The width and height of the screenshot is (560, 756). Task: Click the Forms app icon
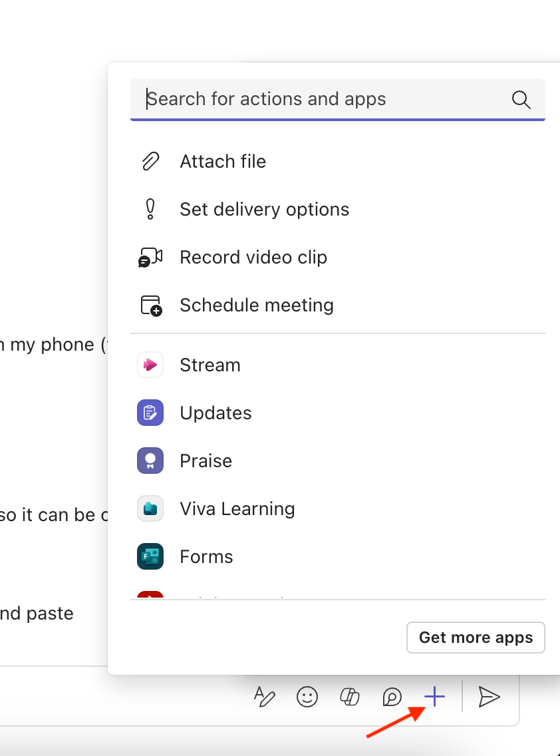(x=150, y=557)
